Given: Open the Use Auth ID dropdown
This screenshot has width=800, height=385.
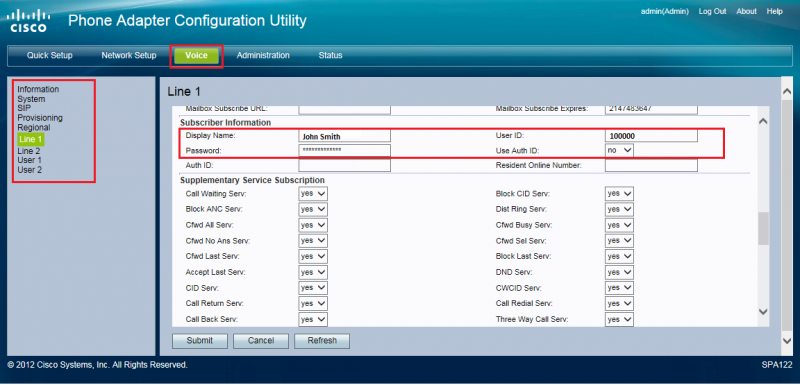Looking at the screenshot, I should 619,150.
